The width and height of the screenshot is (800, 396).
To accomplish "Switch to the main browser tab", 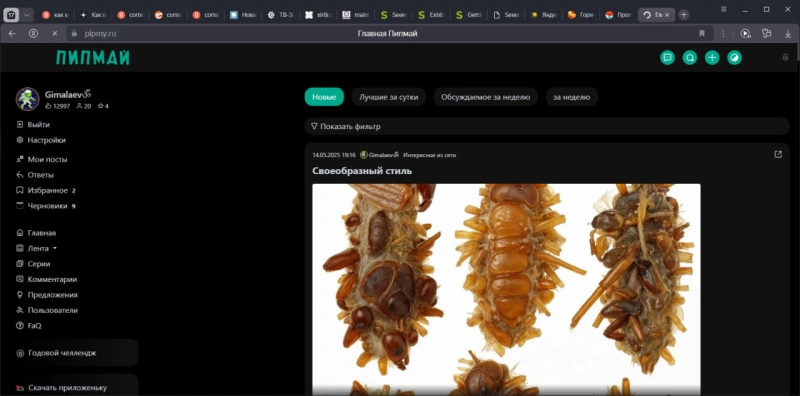I will pyautogui.click(x=356, y=15).
